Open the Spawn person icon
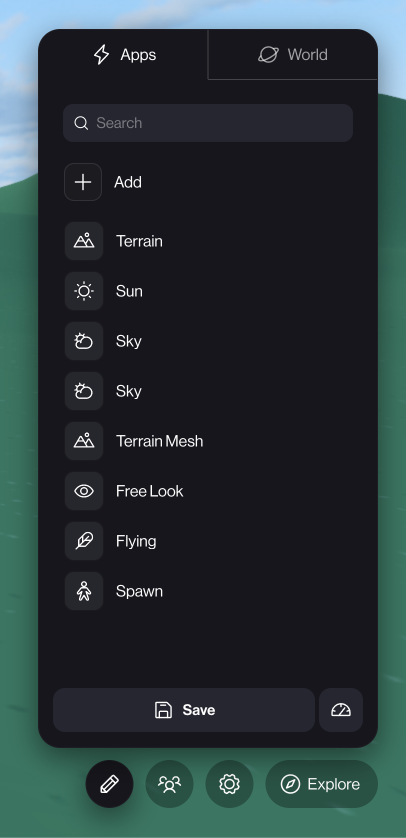Screen dimensions: 406x838 click(x=84, y=591)
